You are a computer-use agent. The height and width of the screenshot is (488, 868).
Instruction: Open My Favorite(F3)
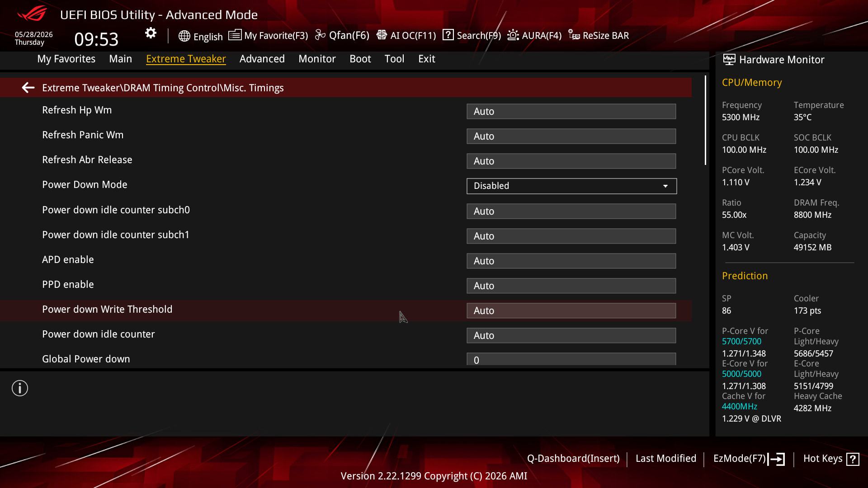coord(276,36)
